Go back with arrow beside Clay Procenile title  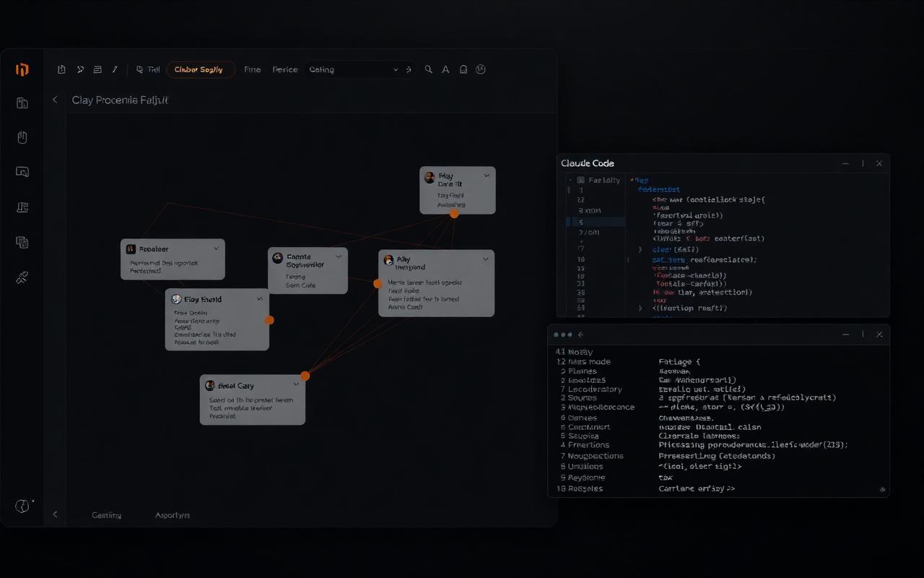(55, 100)
